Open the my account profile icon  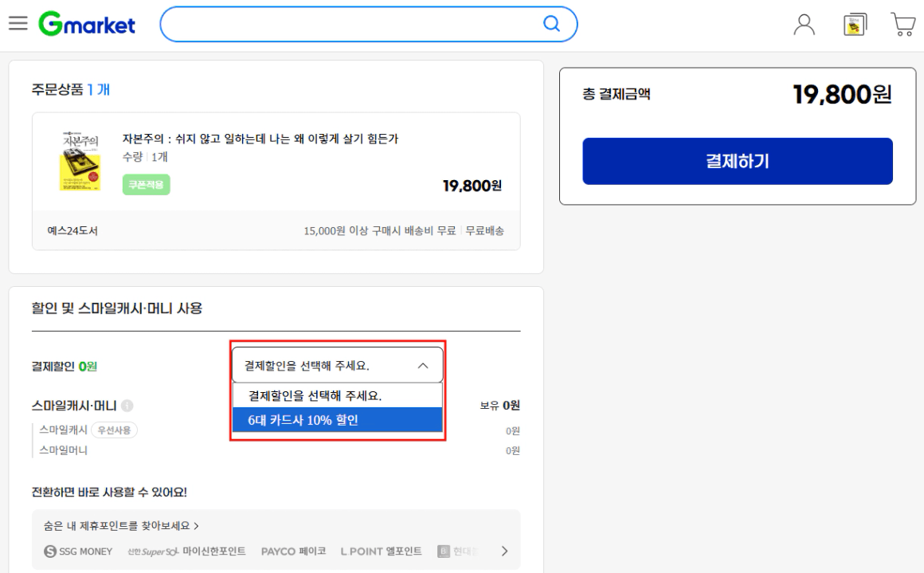(805, 25)
